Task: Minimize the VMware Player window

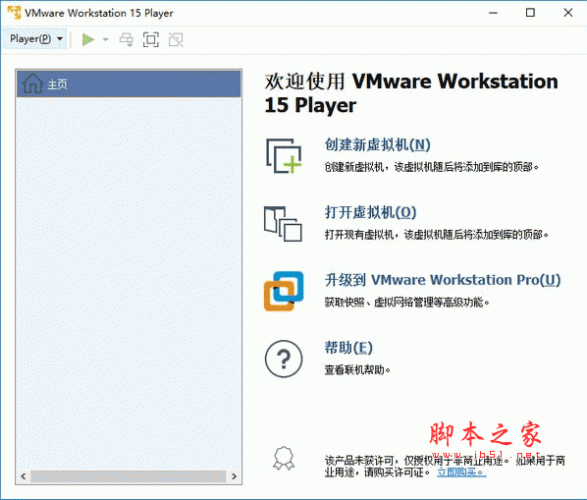Action: point(493,13)
